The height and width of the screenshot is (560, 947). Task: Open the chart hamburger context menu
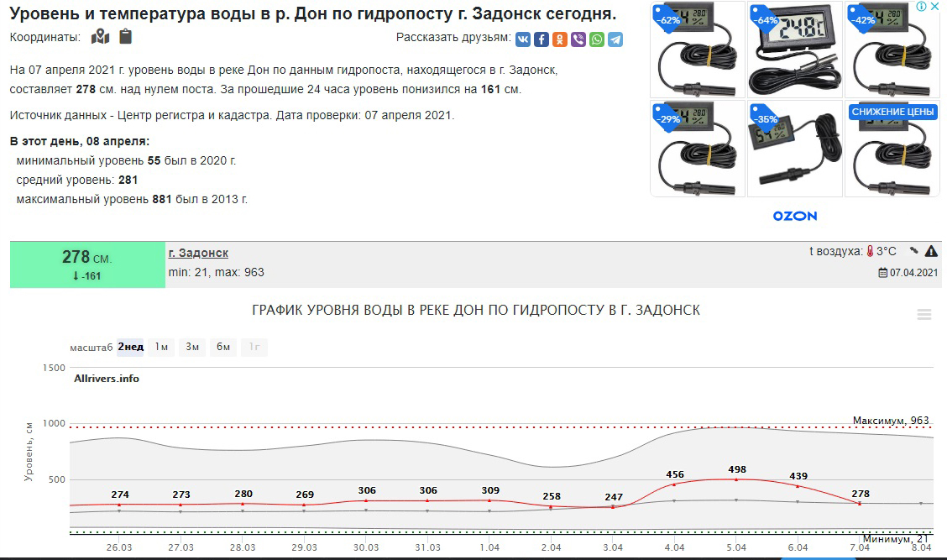[x=924, y=314]
